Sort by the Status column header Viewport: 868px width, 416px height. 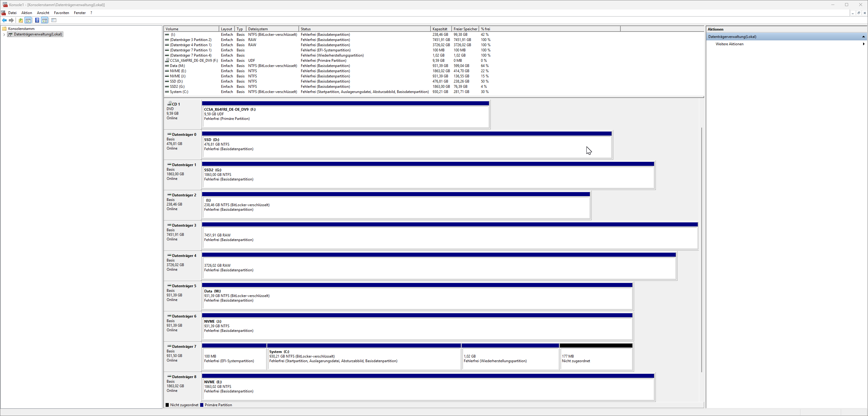pyautogui.click(x=364, y=29)
